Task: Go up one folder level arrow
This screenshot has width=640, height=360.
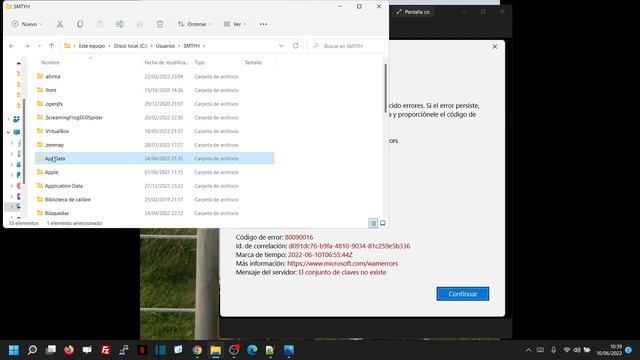Action: pos(51,46)
